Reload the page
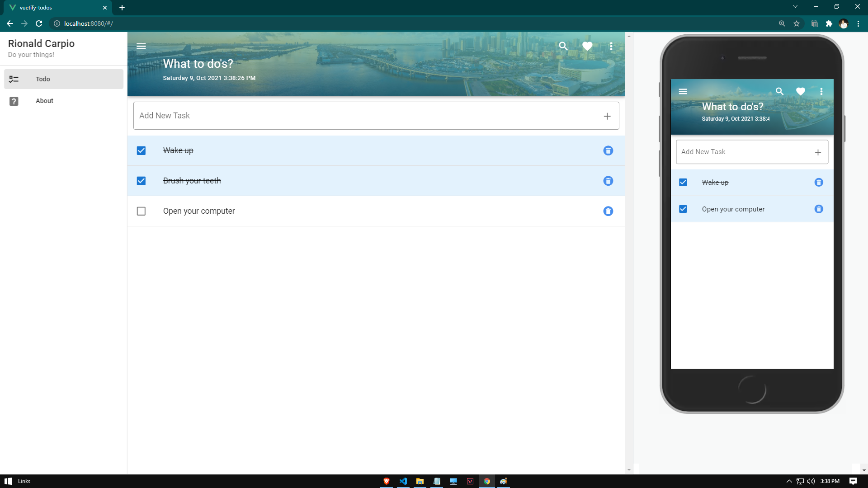The height and width of the screenshot is (488, 868). click(x=39, y=23)
